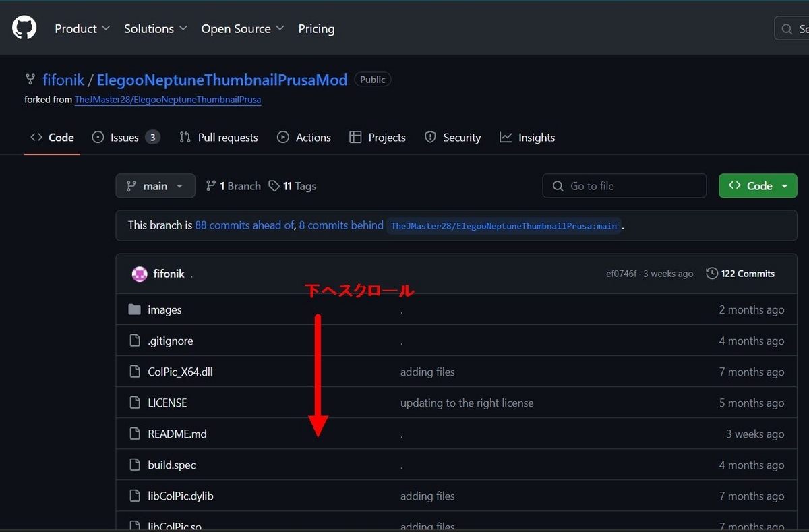
Task: Click '3 weeks ago' on README.md row
Action: (x=755, y=434)
